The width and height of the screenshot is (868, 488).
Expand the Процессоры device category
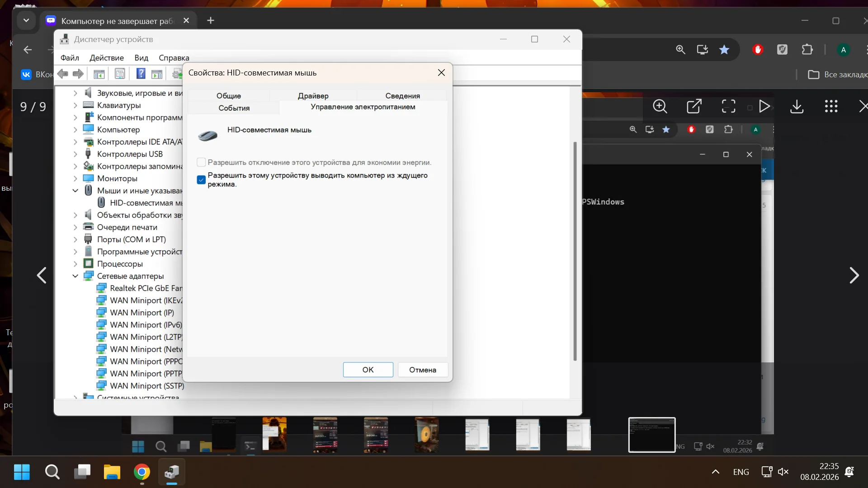coord(75,264)
